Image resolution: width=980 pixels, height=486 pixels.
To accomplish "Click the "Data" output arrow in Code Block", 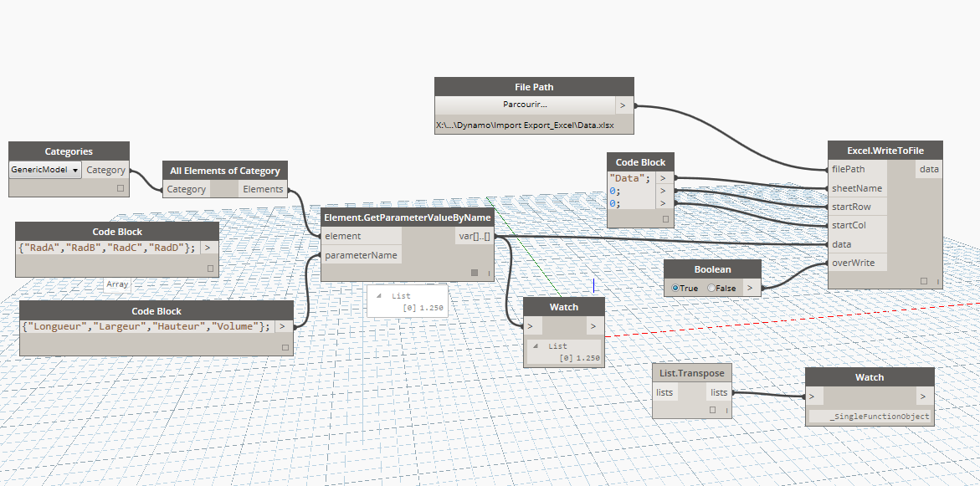I will tap(664, 177).
